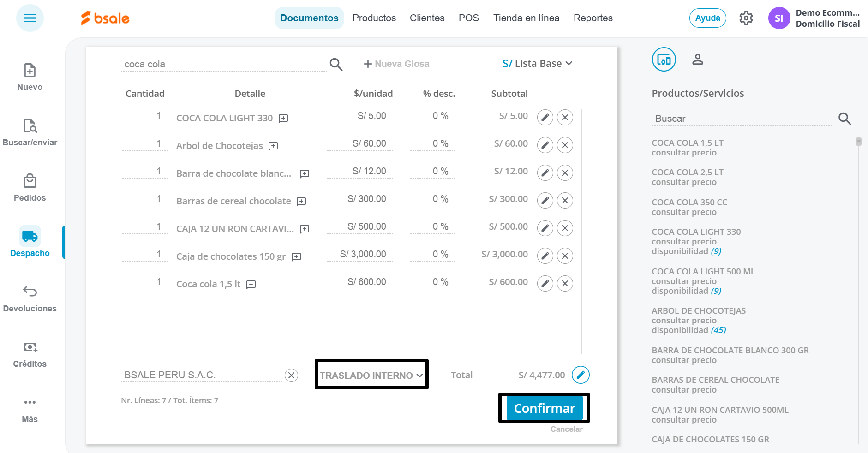Open Buscar/enviar sidebar item
The width and height of the screenshot is (868, 453).
pos(30,132)
